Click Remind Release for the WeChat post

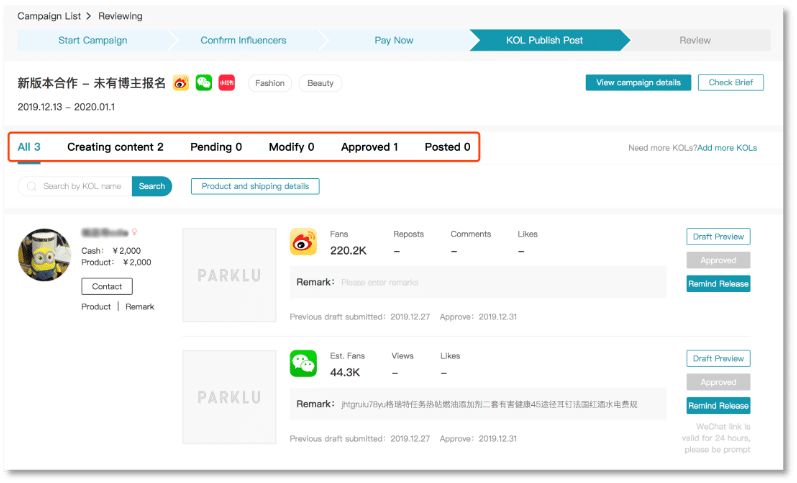pyautogui.click(x=718, y=405)
